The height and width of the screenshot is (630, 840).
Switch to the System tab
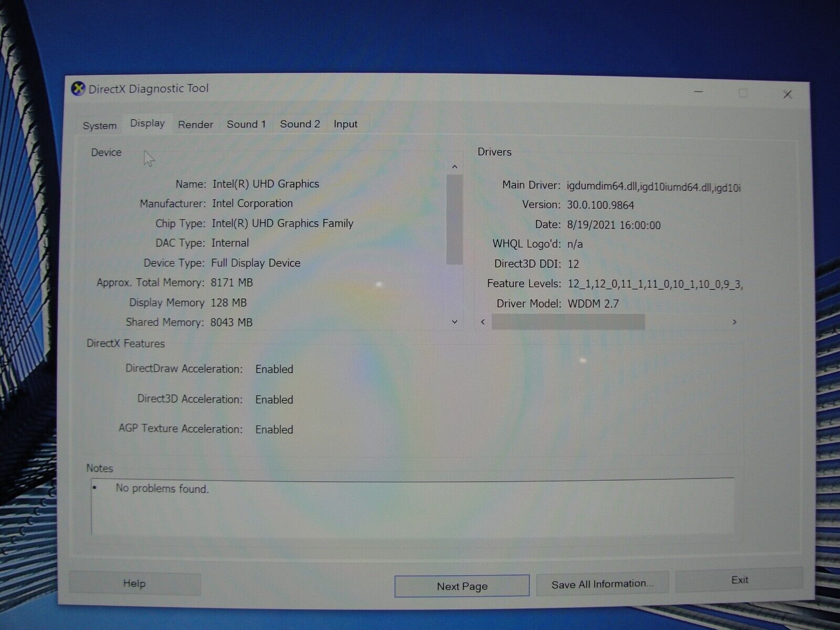[100, 125]
